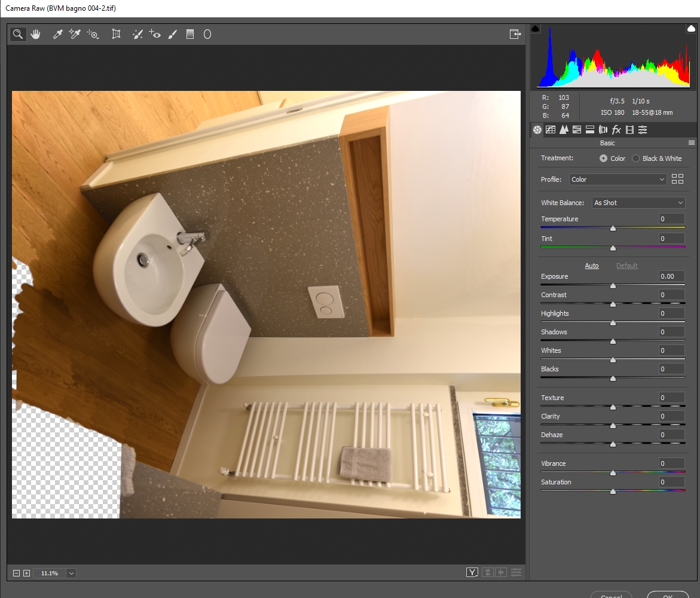The image size is (700, 598).
Task: Select the White Balance eyedropper tool
Action: 57,35
